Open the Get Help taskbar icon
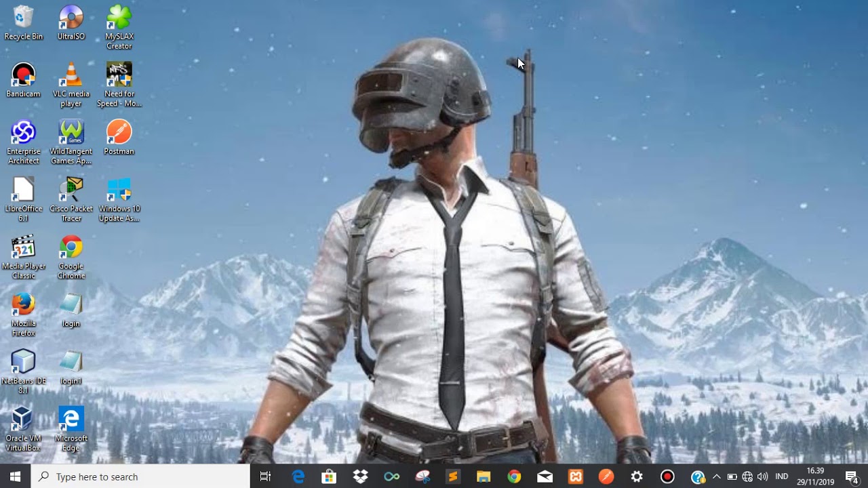This screenshot has height=488, width=868. coord(698,476)
